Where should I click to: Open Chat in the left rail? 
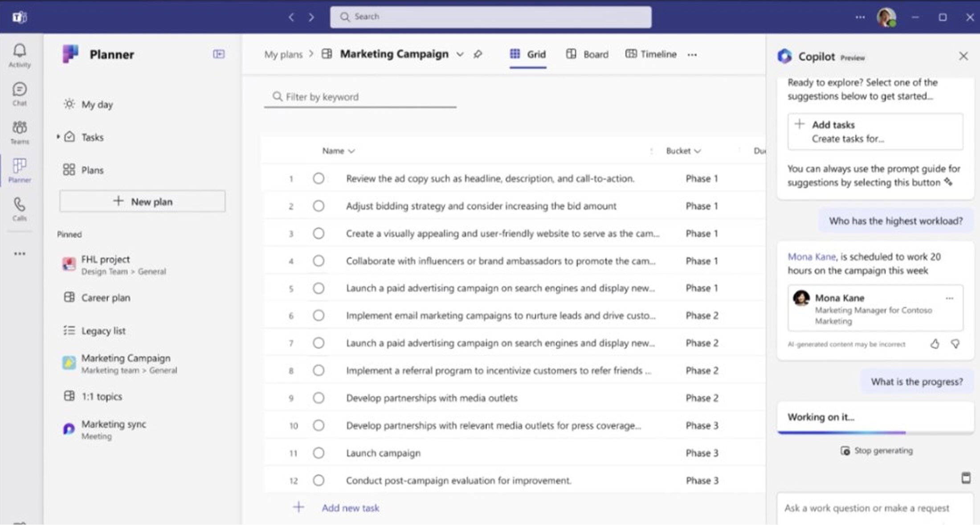(x=20, y=94)
